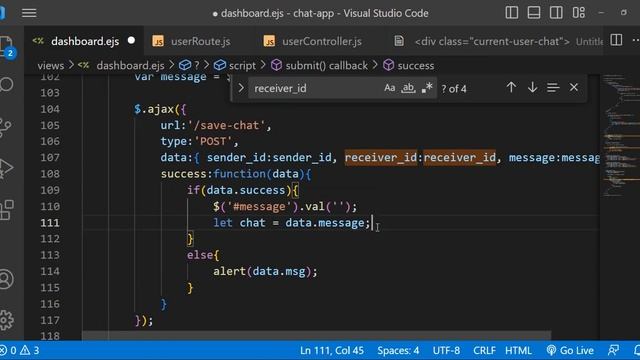Image resolution: width=640 pixels, height=360 pixels.
Task: Go to the previous find match
Action: 511,87
